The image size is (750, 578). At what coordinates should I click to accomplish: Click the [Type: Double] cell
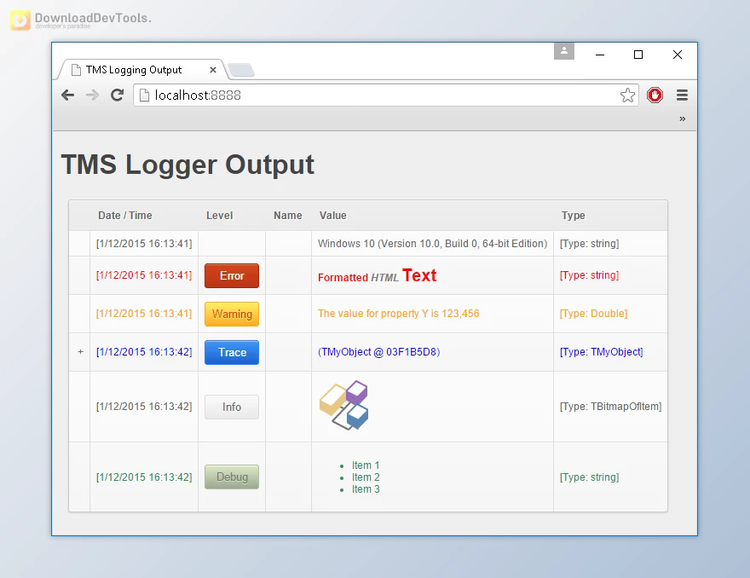pos(594,313)
